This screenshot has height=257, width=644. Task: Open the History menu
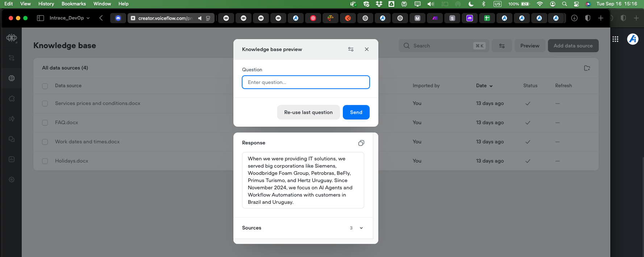click(x=46, y=4)
